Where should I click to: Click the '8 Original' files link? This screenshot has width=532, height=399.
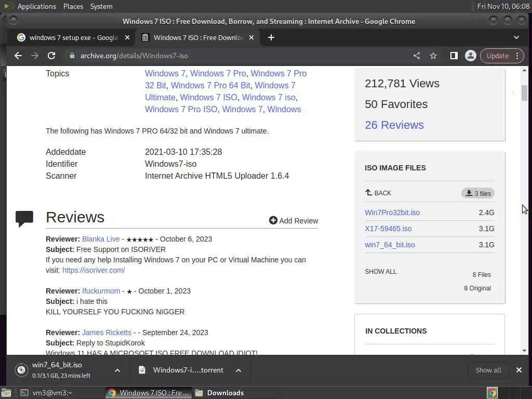[477, 288]
